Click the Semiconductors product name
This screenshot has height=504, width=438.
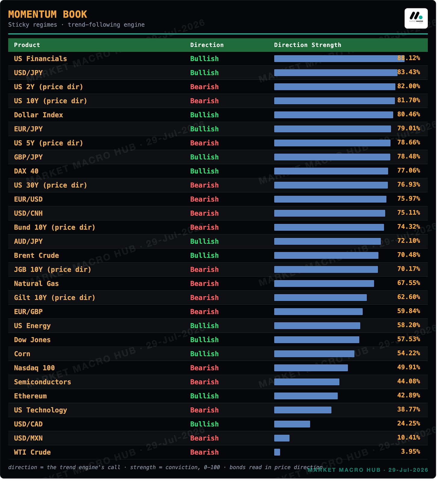(x=42, y=382)
